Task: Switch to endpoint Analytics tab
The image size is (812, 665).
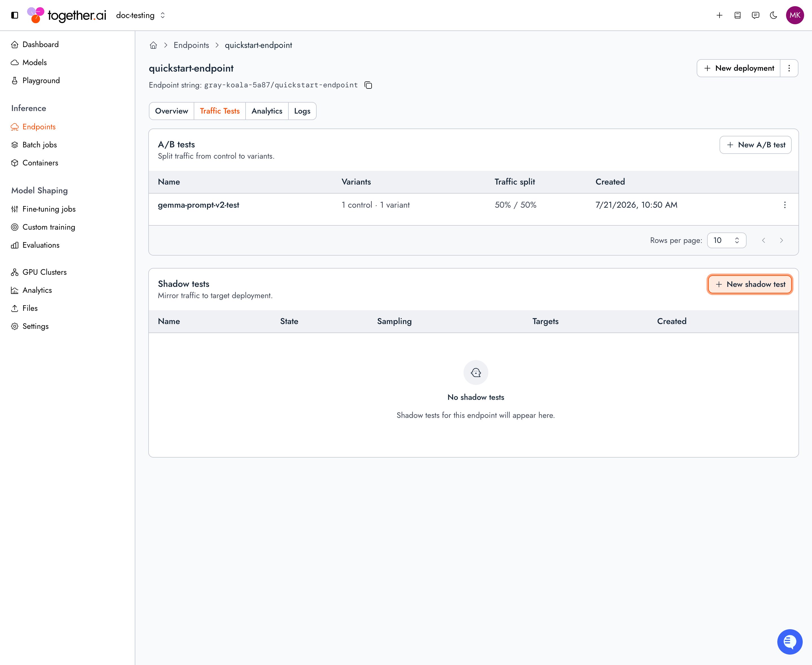Action: click(x=267, y=111)
